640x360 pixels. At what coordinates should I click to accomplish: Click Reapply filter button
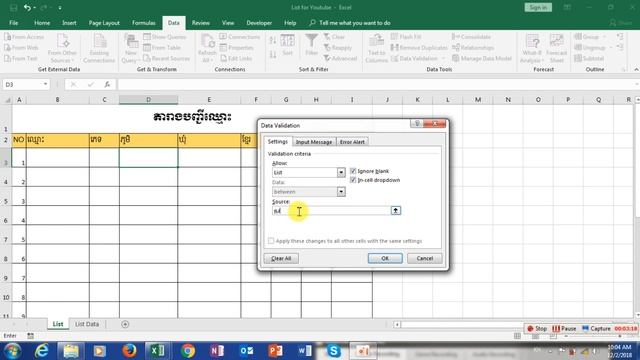[338, 48]
